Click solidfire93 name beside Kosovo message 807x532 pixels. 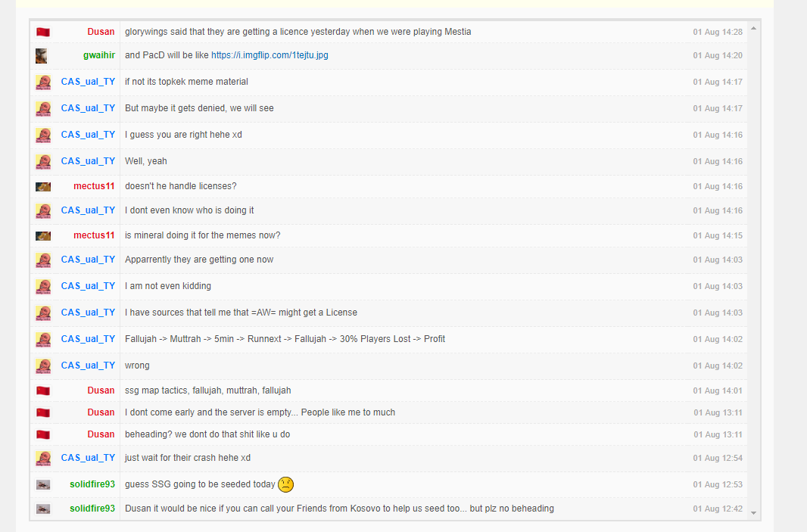92,509
